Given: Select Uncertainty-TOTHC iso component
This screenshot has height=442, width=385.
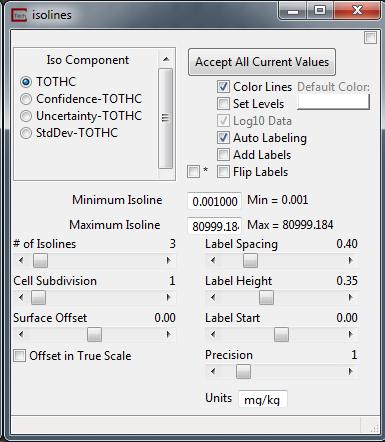Looking at the screenshot, I should point(26,116).
